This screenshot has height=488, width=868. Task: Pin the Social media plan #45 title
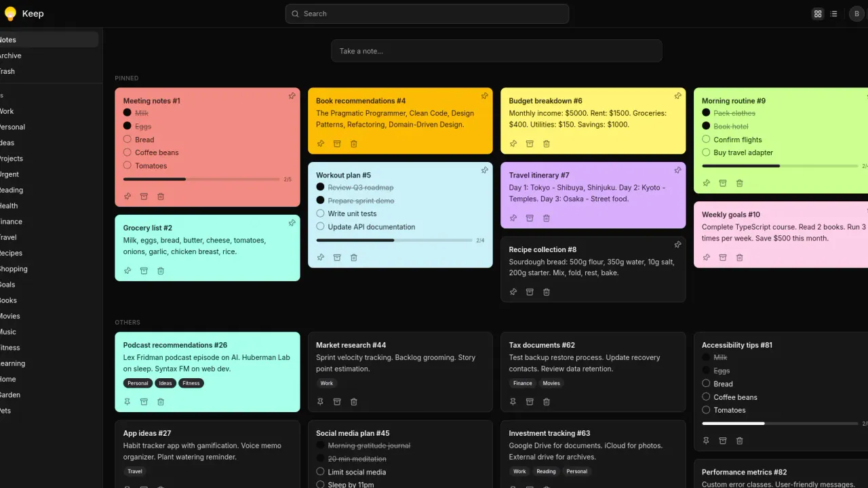tap(353, 433)
